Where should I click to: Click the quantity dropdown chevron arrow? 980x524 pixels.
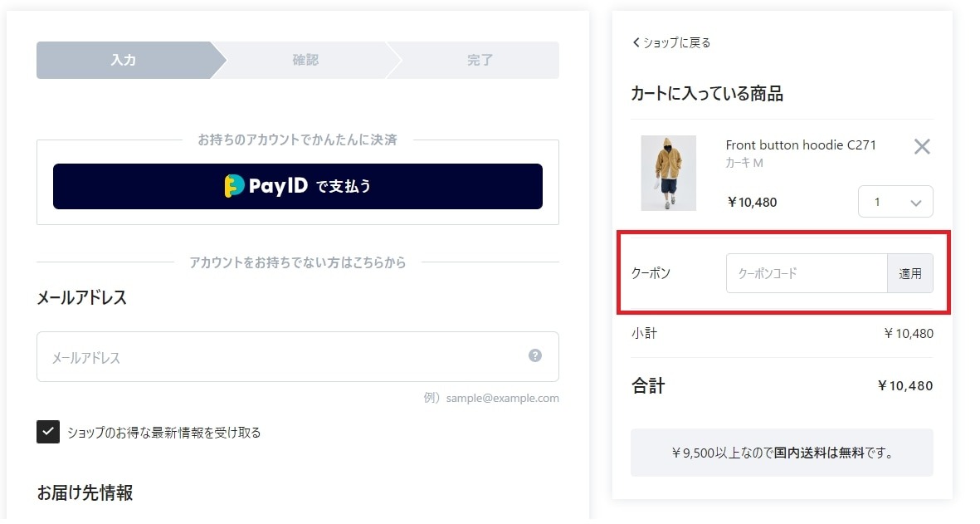[916, 203]
